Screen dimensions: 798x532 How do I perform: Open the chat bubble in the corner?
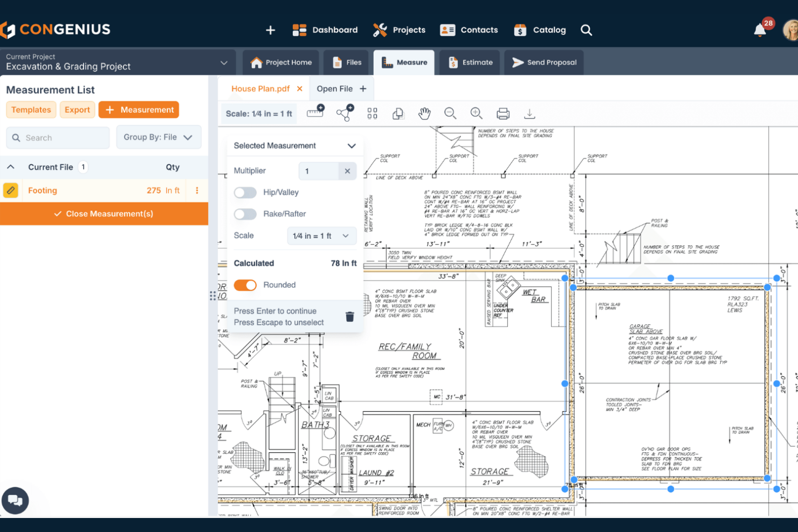15,500
